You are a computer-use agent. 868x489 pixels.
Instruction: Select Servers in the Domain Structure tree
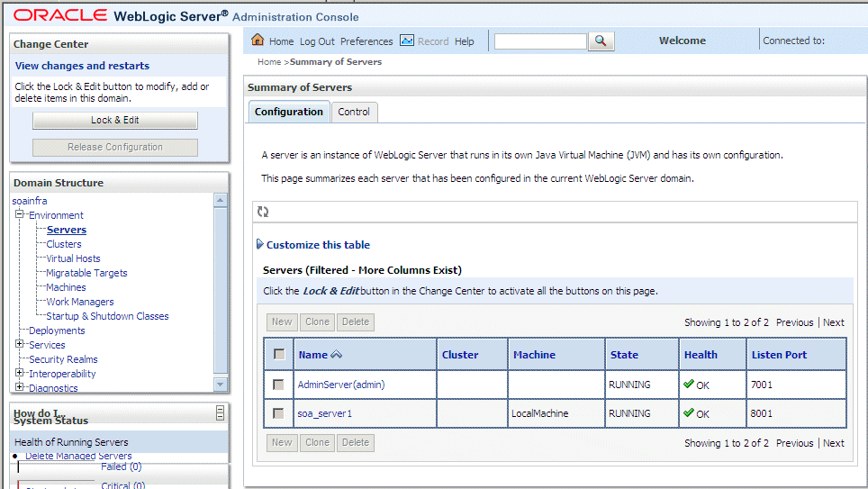tap(67, 230)
